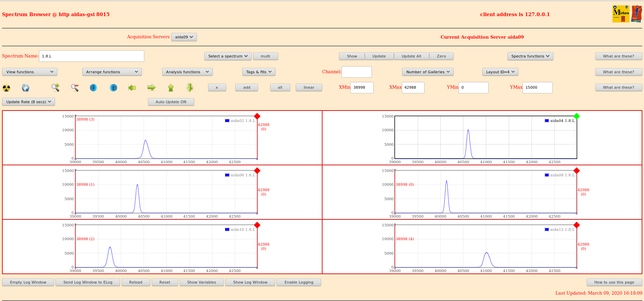Toggle the Auto Update ON button

coord(171,102)
